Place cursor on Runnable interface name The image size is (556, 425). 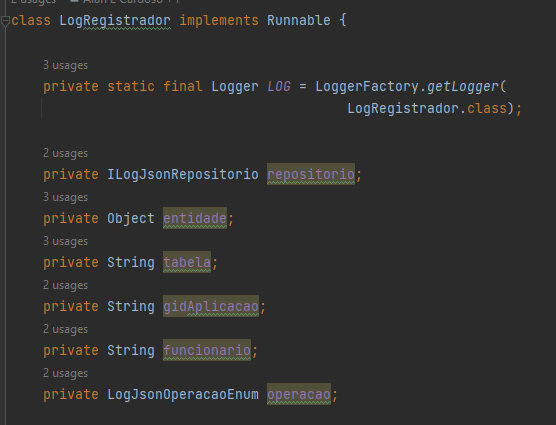pos(299,21)
